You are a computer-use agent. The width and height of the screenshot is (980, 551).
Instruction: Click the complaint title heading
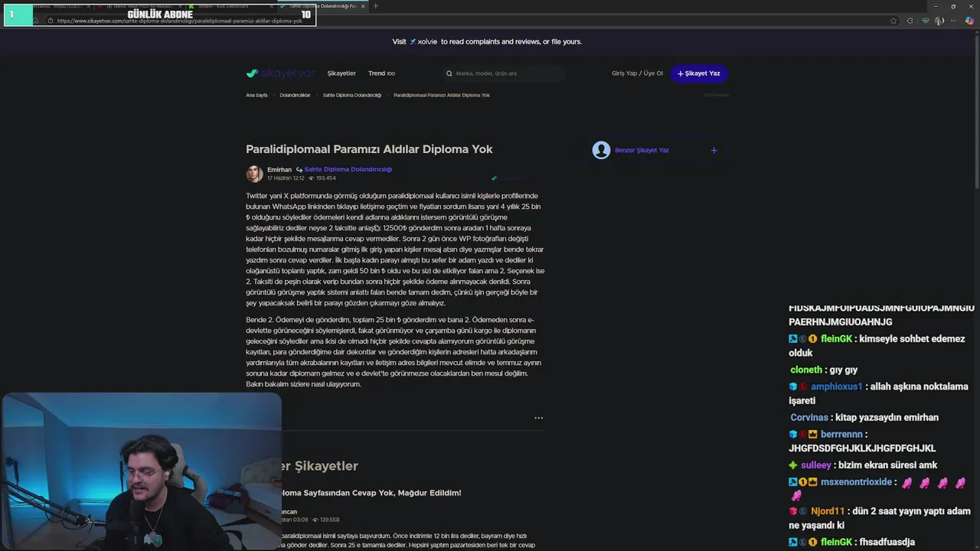(x=369, y=149)
